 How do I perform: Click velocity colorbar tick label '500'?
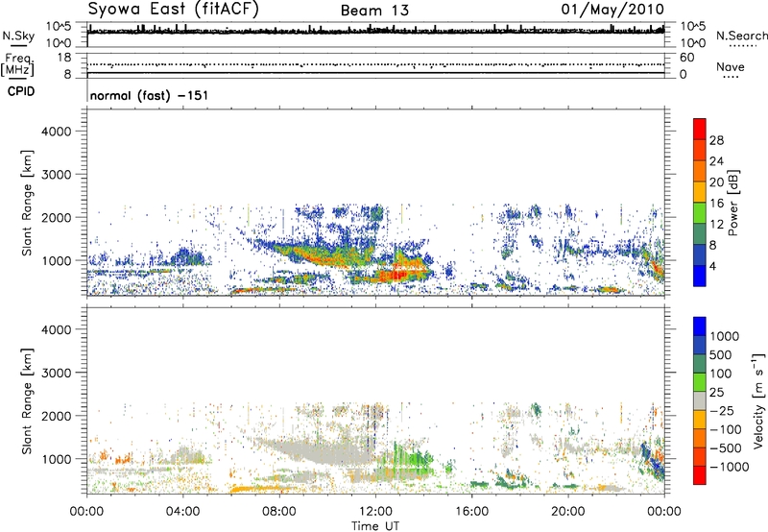721,355
